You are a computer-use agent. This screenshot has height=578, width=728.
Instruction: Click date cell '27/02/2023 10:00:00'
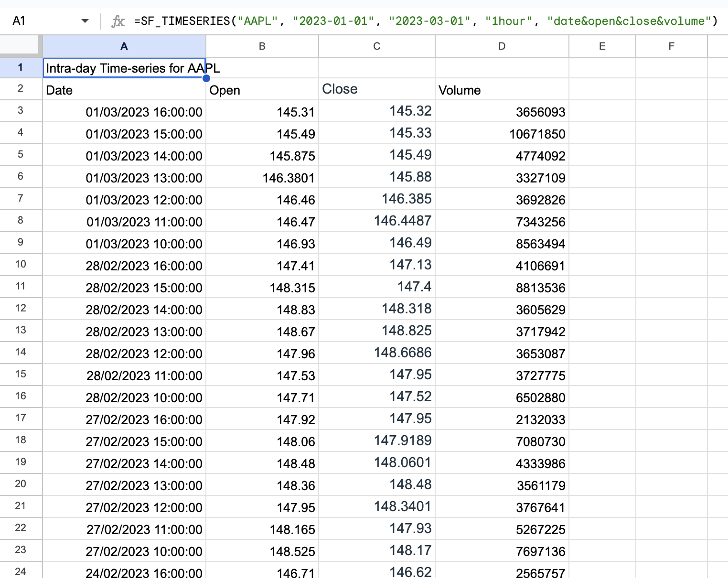124,551
